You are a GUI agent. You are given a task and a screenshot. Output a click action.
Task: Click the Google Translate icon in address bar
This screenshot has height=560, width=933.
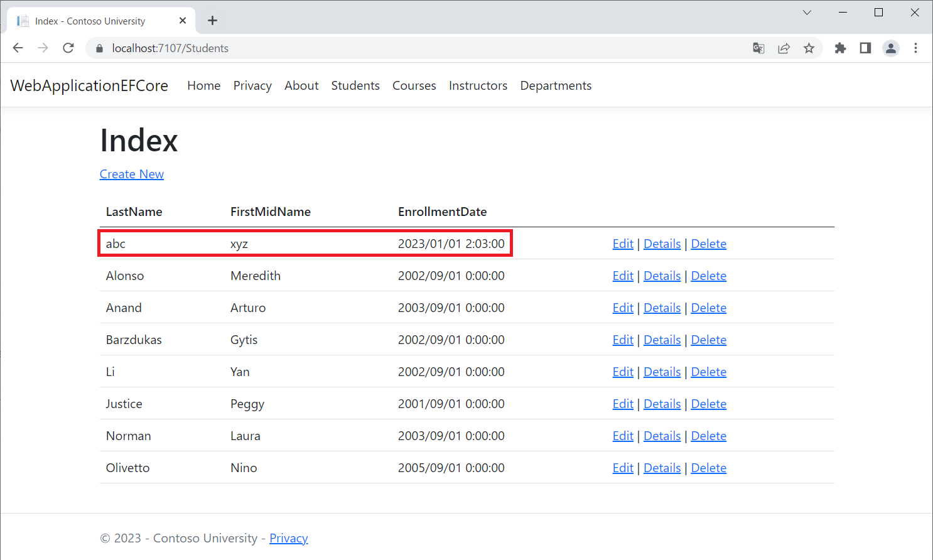[x=758, y=48]
